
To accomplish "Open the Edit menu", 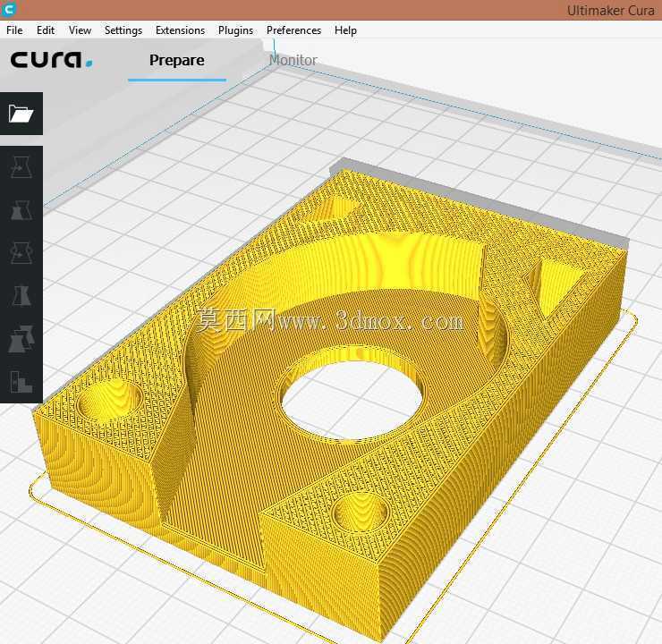I will [46, 30].
